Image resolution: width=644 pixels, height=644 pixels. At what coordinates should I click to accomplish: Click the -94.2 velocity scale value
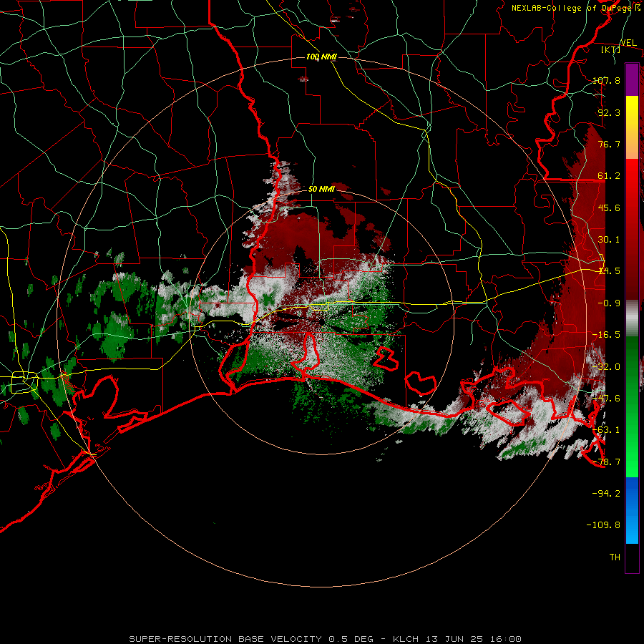606,493
